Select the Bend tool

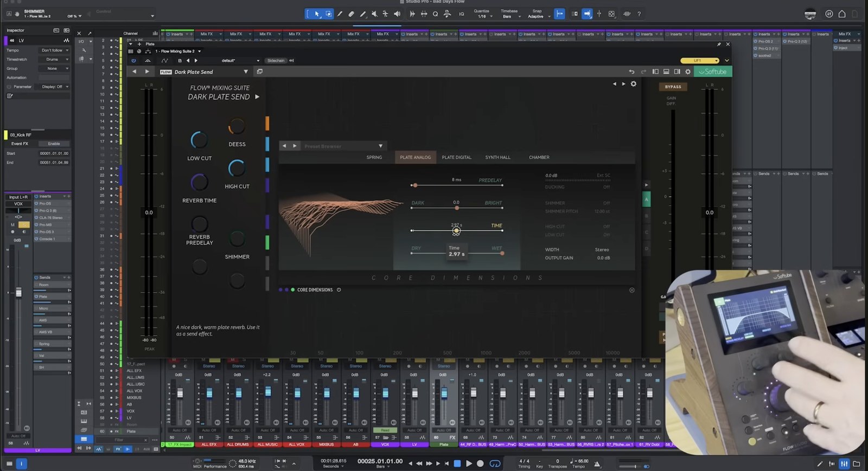pyautogui.click(x=385, y=14)
